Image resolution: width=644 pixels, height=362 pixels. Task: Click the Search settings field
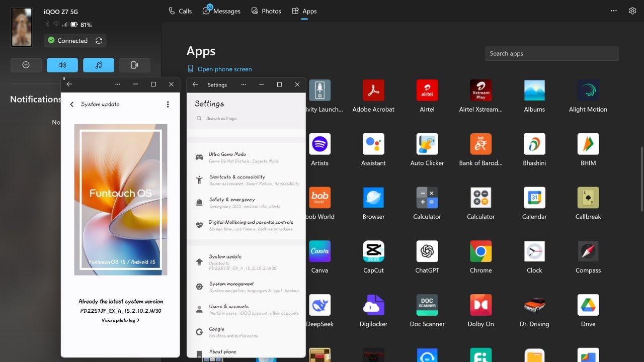247,119
